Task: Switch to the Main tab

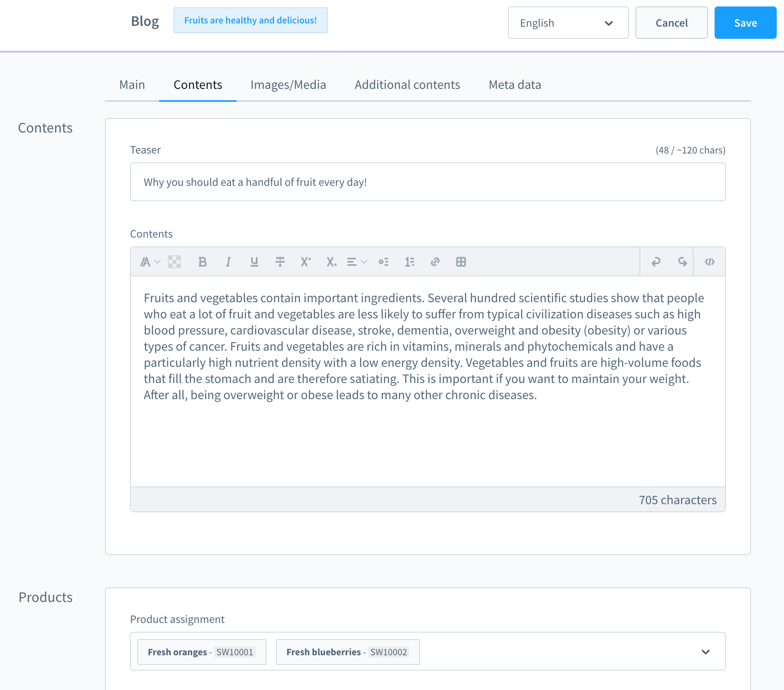Action: 132,85
